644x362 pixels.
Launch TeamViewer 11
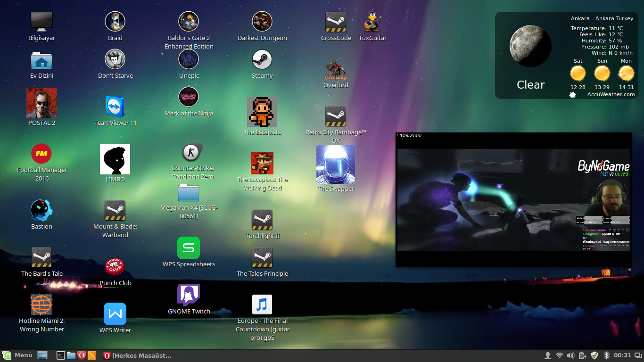[x=115, y=107]
